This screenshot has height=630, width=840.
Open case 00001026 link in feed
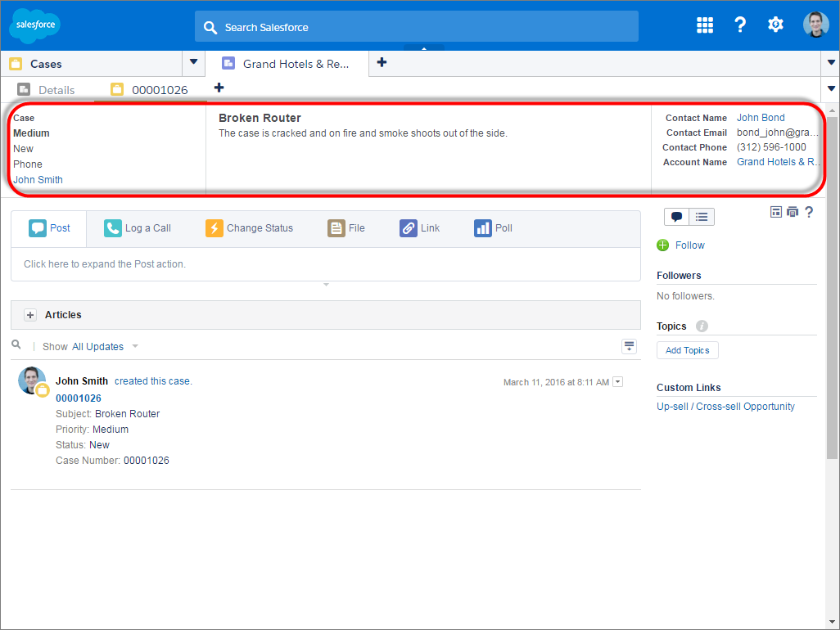click(x=79, y=398)
